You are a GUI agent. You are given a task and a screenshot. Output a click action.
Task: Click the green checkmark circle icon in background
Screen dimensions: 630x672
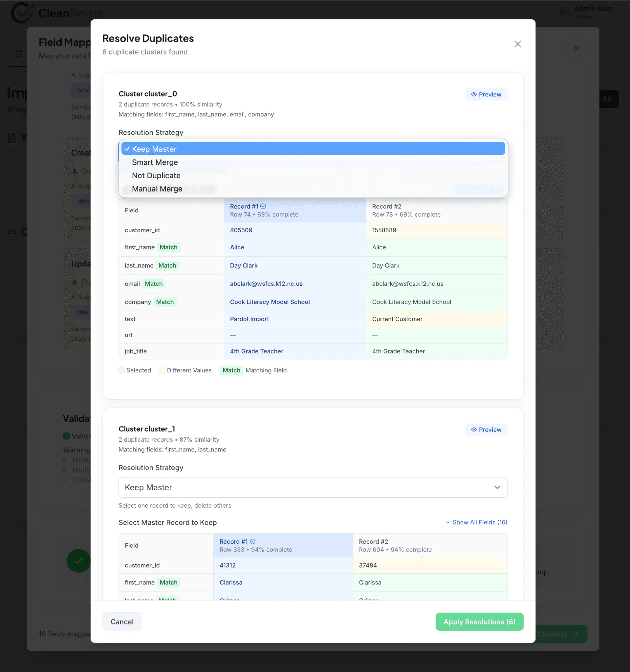pyautogui.click(x=78, y=561)
